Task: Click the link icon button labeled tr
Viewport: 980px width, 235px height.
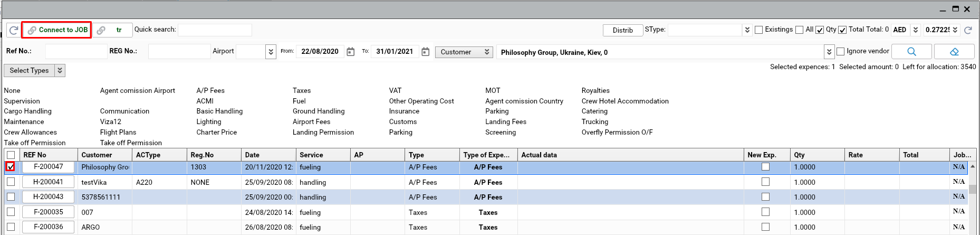Action: click(111, 30)
